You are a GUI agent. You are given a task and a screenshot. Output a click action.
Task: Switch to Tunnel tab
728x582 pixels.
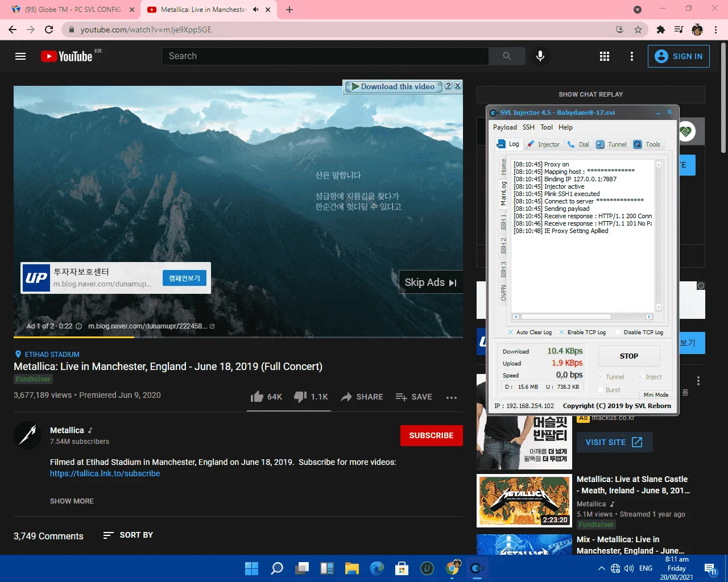(611, 144)
